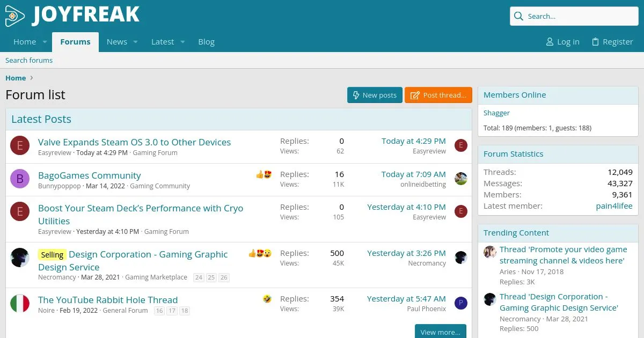The image size is (644, 338).
Task: Click Aries avatar in Trending Content
Action: point(489,252)
